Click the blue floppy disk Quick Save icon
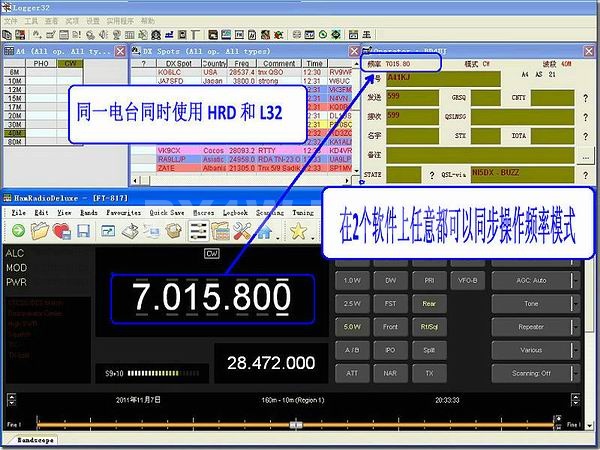The width and height of the screenshot is (600, 450). [84, 231]
